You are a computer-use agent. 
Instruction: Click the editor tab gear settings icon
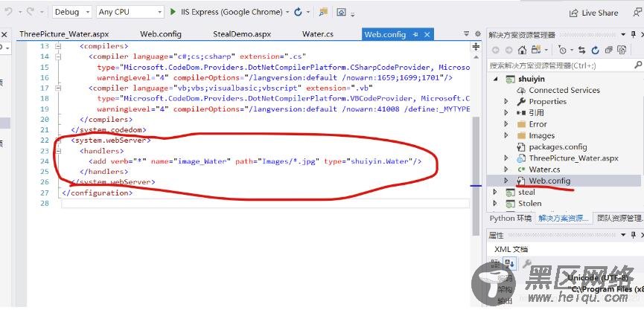point(478,34)
